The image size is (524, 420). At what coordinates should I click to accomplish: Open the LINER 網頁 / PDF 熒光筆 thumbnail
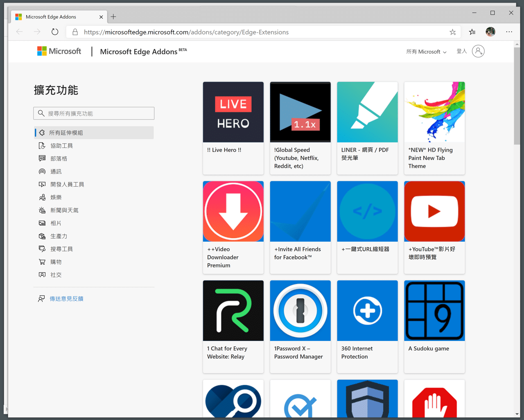click(x=368, y=112)
